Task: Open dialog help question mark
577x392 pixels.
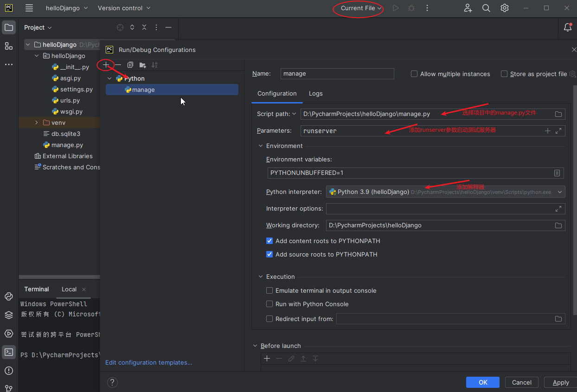Action: point(112,382)
